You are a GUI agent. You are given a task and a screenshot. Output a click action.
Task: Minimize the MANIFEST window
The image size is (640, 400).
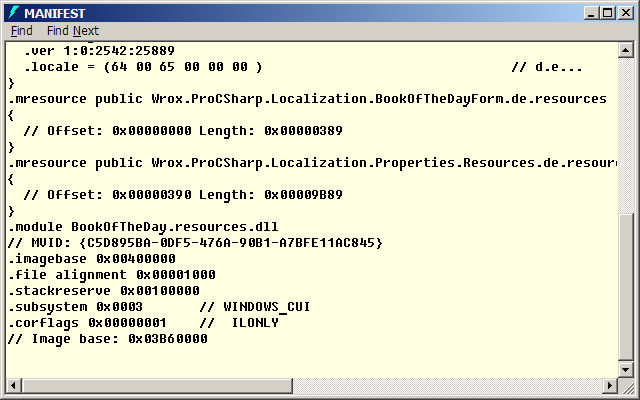[x=591, y=13]
